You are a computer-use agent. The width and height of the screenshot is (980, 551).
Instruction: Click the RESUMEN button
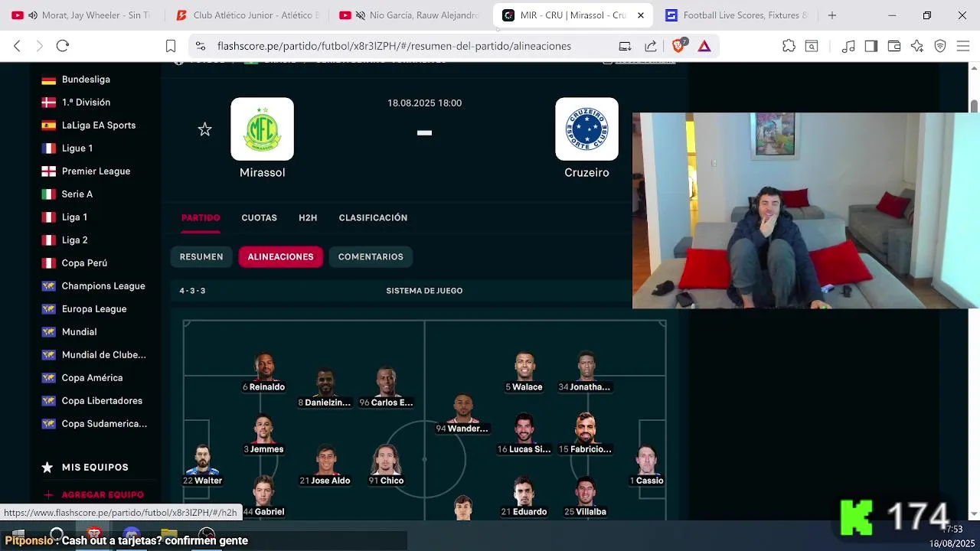pos(201,257)
